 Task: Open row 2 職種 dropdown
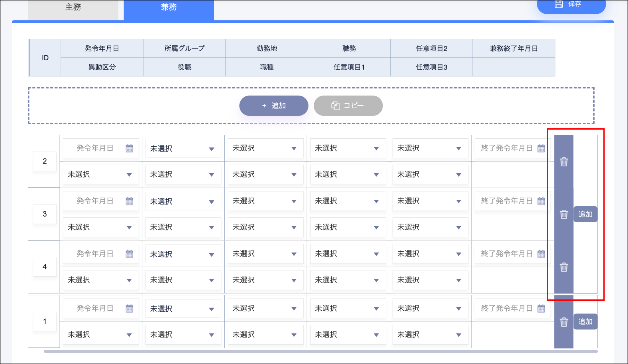click(265, 175)
